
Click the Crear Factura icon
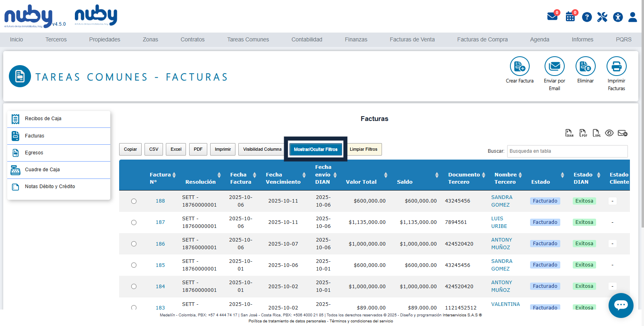coord(520,66)
